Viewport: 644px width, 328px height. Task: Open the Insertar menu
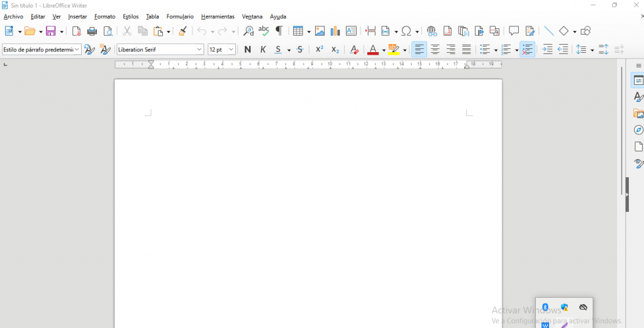[x=77, y=16]
